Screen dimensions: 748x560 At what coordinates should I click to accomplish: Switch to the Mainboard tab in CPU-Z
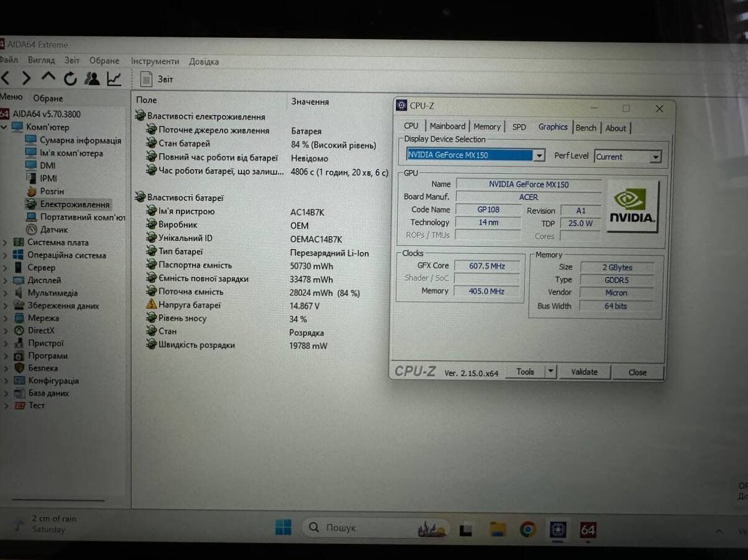447,126
